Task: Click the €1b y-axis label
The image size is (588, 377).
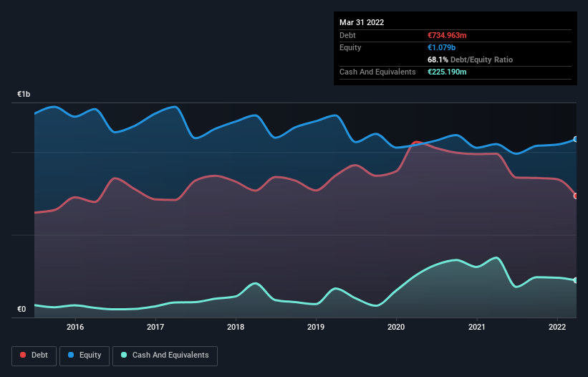Action: click(24, 94)
